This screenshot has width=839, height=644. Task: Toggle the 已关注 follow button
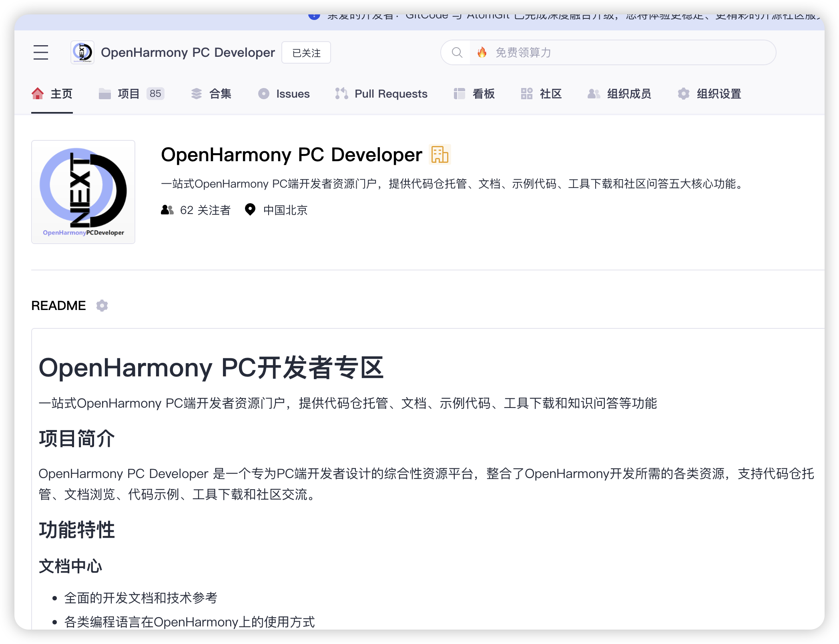pos(306,53)
